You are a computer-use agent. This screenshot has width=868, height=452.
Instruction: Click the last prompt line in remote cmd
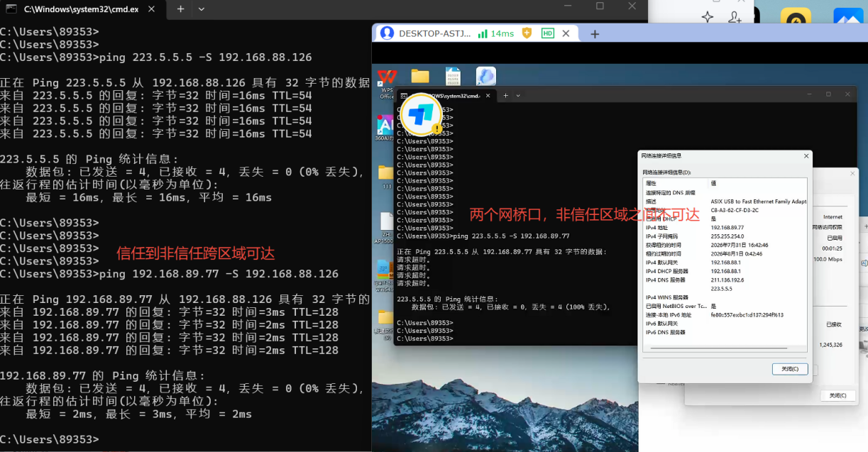coord(425,338)
